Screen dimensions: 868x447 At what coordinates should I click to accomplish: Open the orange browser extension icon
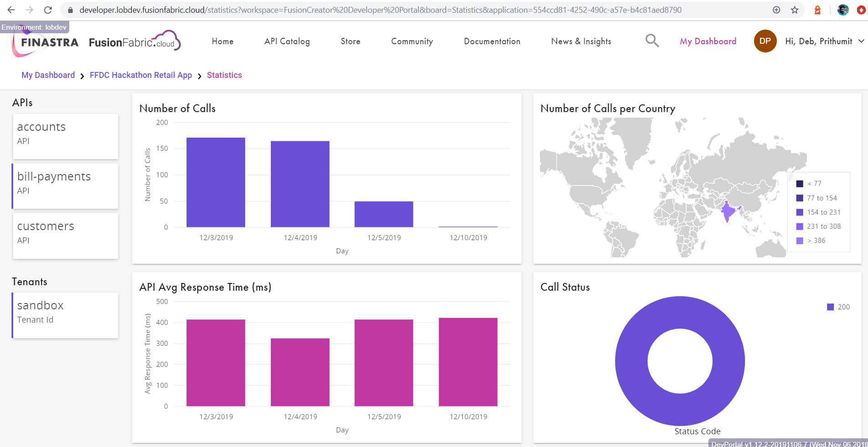click(817, 10)
